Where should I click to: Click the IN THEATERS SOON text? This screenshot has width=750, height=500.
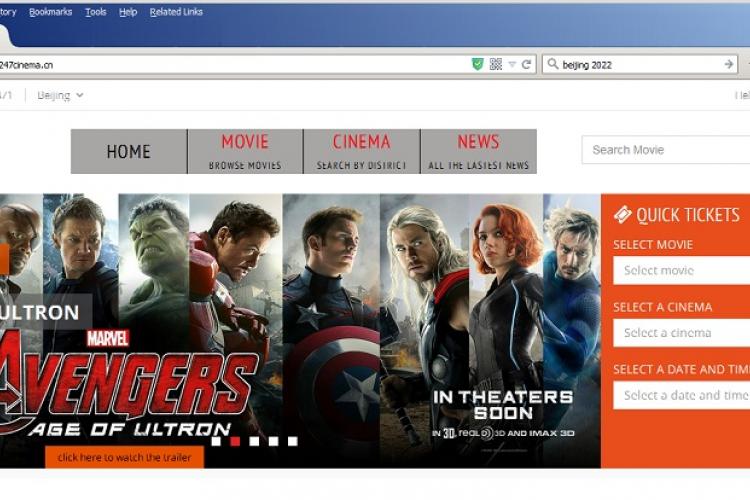coord(503,405)
